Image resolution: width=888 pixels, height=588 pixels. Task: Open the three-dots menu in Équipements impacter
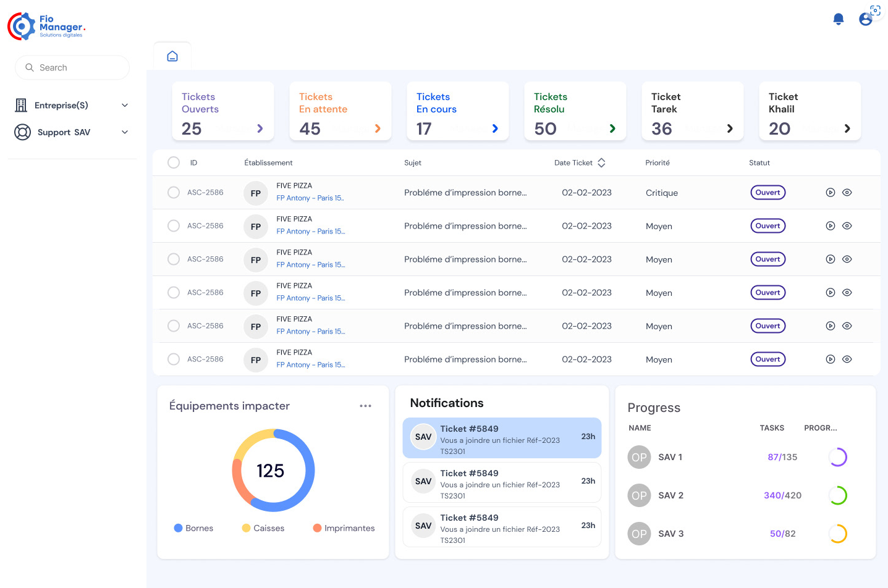pyautogui.click(x=365, y=406)
